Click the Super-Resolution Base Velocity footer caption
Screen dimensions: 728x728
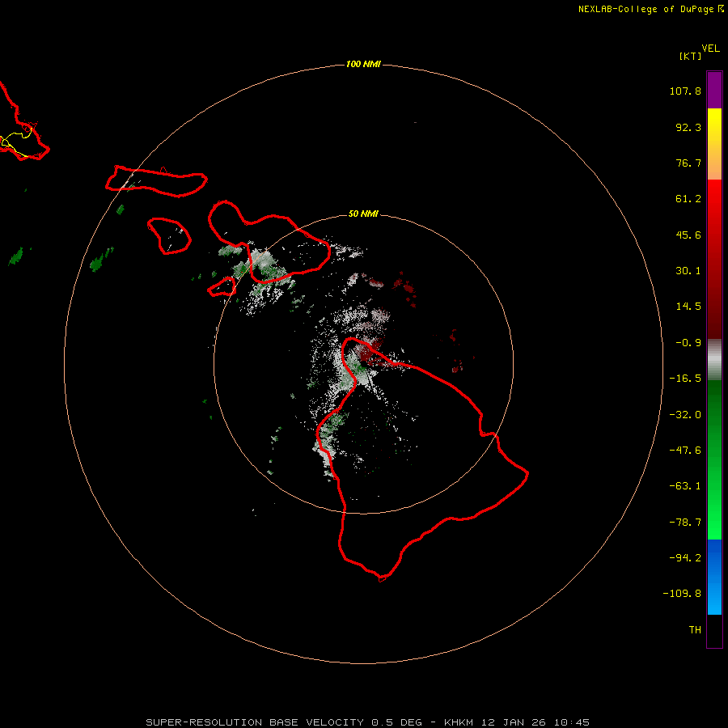coord(367,722)
